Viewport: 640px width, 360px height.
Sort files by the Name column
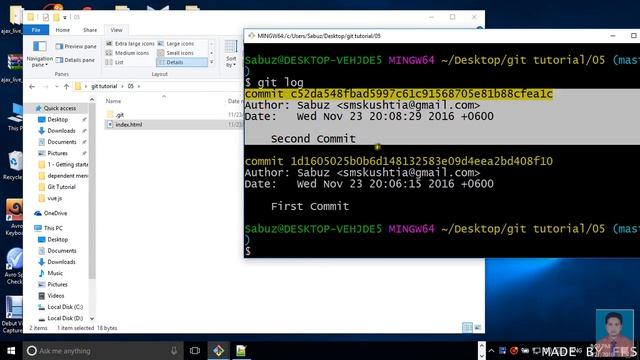click(x=113, y=101)
